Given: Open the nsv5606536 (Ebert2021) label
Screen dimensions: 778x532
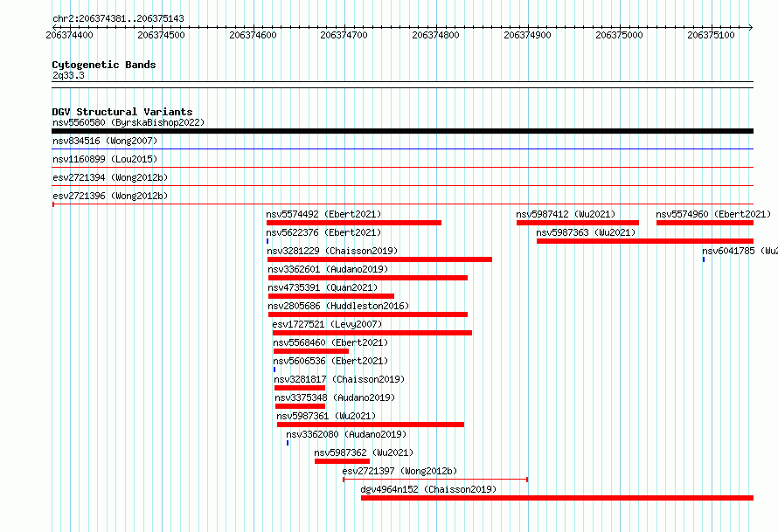Looking at the screenshot, I should (x=330, y=361).
